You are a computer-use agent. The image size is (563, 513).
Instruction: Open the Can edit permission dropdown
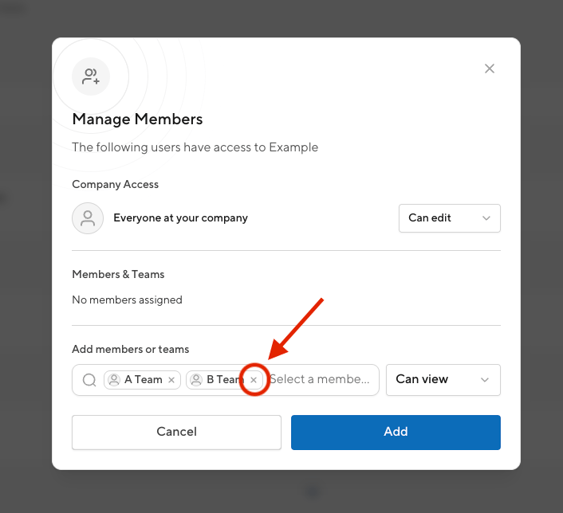(x=450, y=218)
